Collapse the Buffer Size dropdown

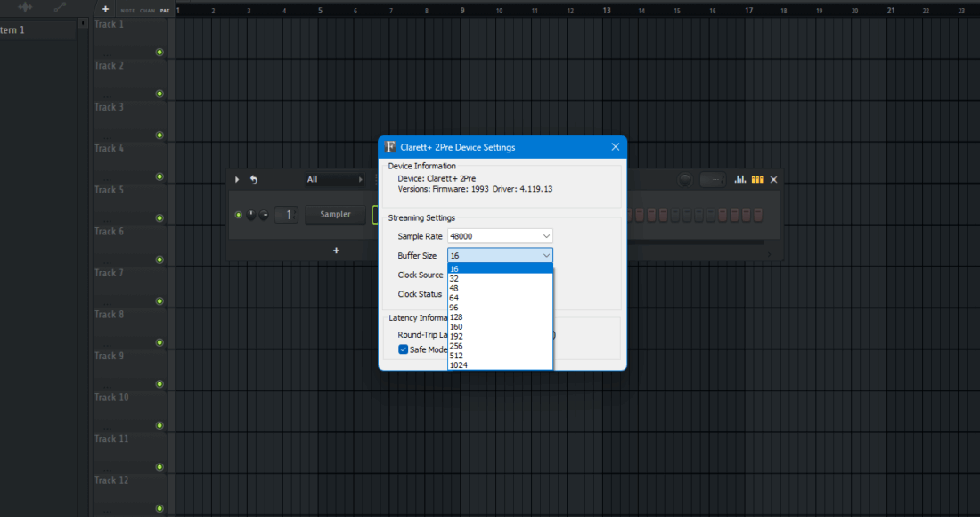pyautogui.click(x=500, y=256)
